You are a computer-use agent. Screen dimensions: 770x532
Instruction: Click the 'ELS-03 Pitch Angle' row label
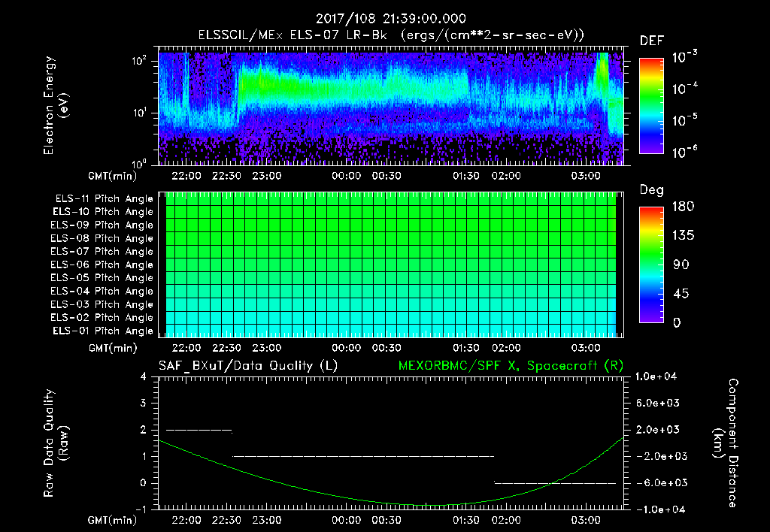102,304
